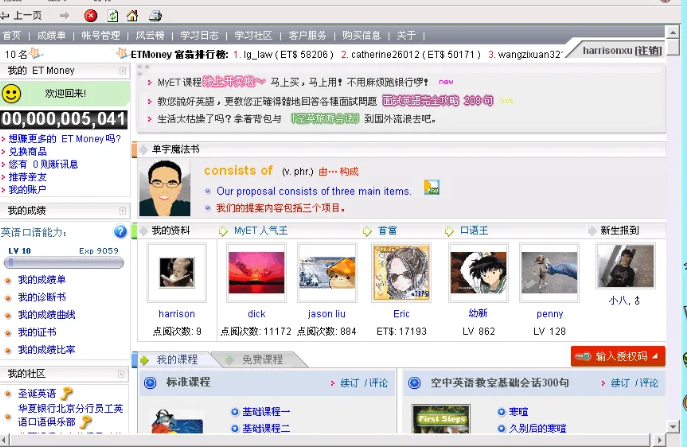687x447 pixels.
Task: Open harrison's profile photo thumbnail
Action: (177, 273)
